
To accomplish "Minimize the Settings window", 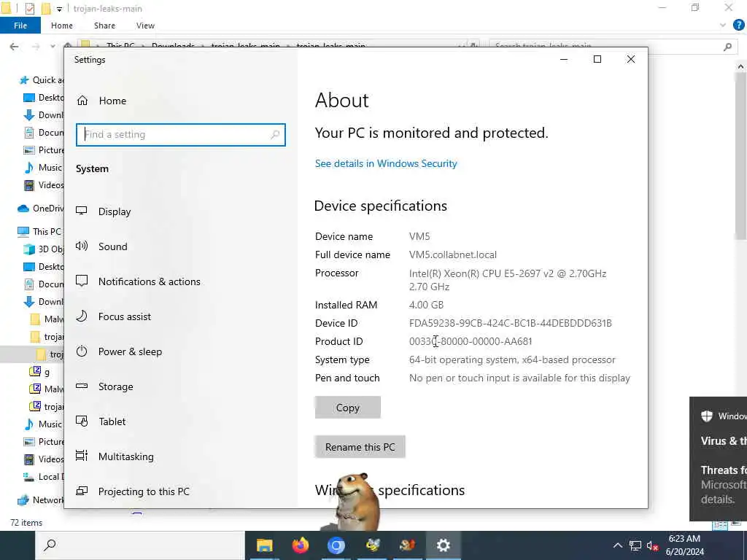I will (564, 59).
